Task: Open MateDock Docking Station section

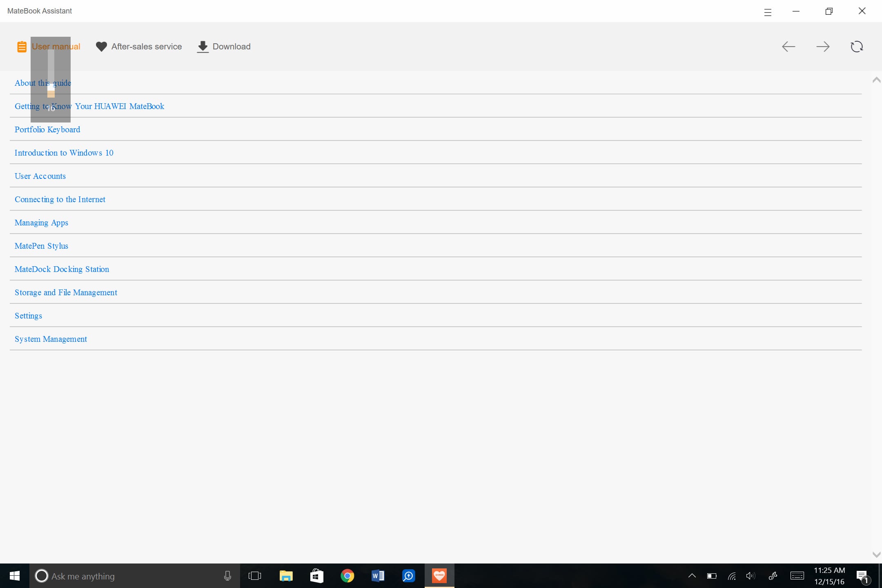Action: click(x=62, y=269)
